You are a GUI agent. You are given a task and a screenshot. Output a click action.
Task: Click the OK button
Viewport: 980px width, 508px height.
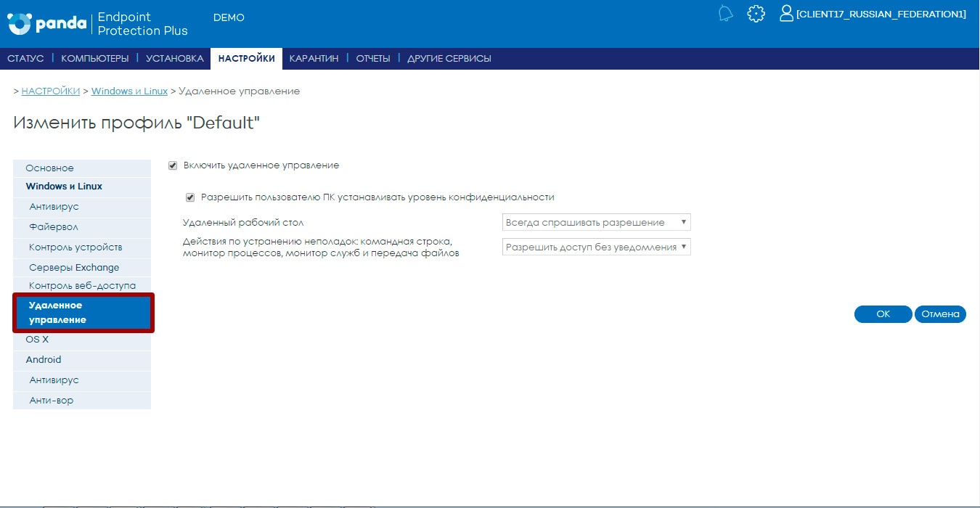click(x=883, y=314)
